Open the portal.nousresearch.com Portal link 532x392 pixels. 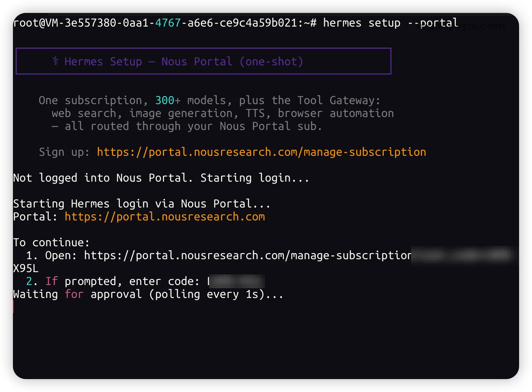[x=165, y=216]
